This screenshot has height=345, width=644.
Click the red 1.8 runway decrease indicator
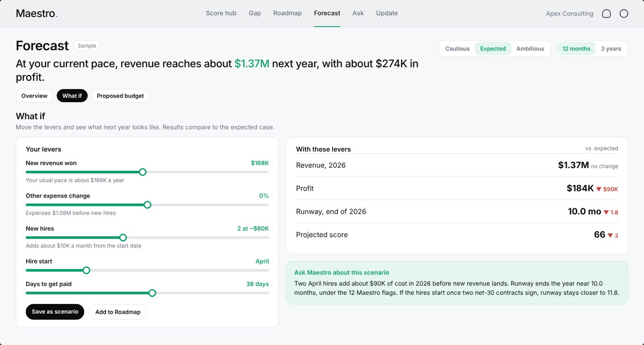coord(611,212)
